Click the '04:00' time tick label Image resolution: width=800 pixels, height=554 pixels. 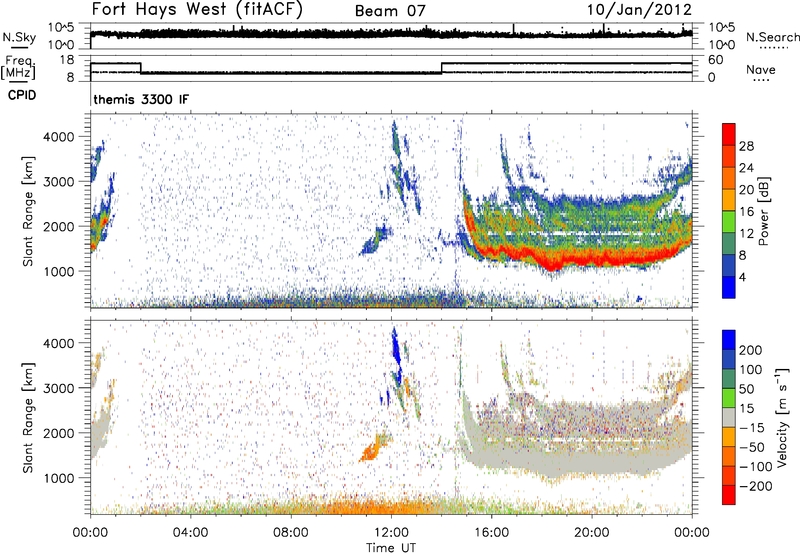[x=190, y=533]
